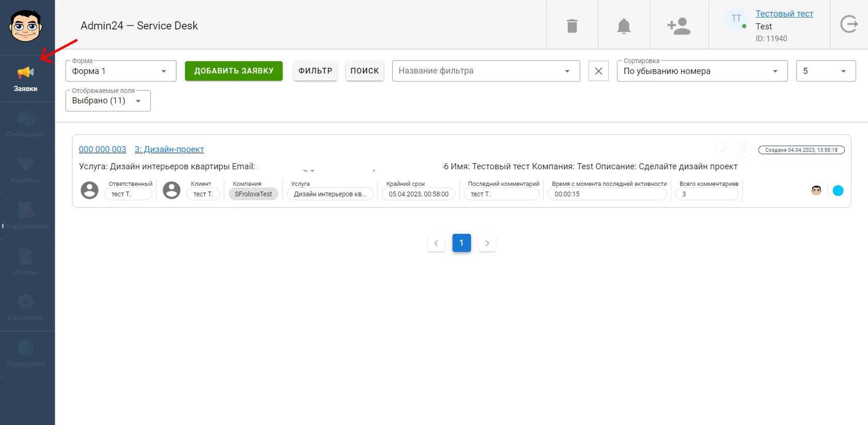The width and height of the screenshot is (868, 425).
Task: Click the cyan status color circle
Action: tap(838, 191)
